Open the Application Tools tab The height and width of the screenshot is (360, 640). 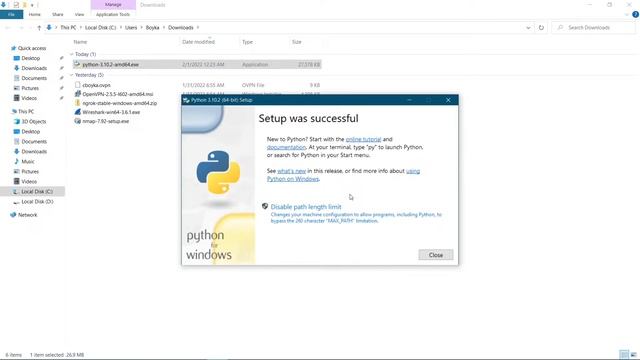113,14
